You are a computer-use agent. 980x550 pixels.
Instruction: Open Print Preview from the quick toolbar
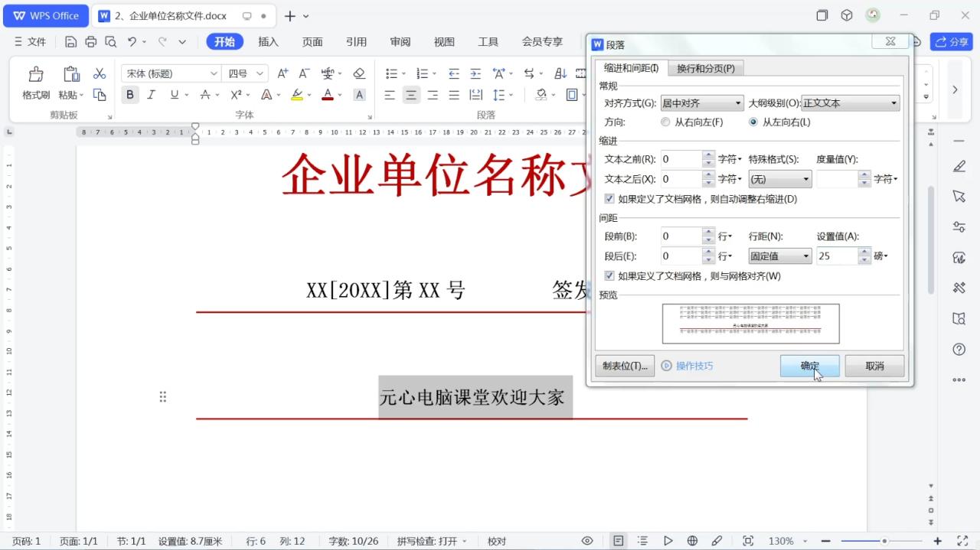point(111,41)
